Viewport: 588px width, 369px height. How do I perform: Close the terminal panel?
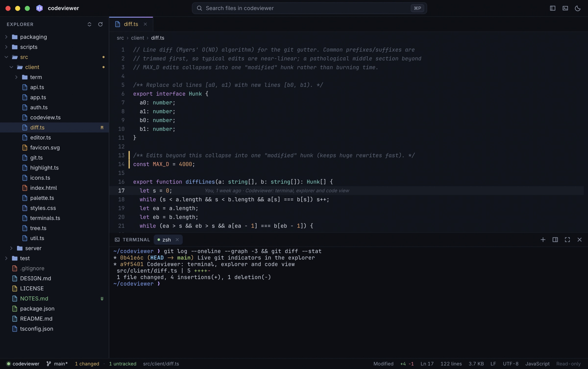pyautogui.click(x=579, y=240)
